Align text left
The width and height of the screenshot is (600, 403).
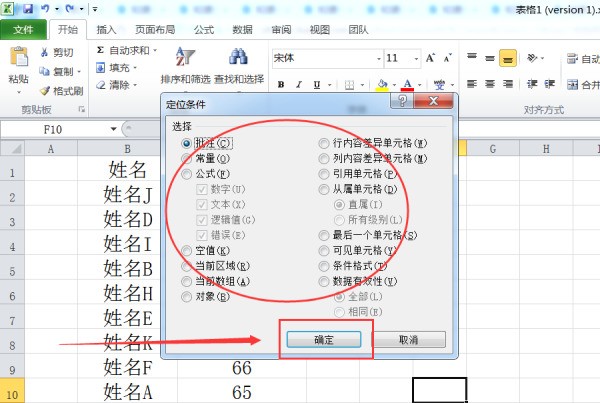click(x=472, y=84)
